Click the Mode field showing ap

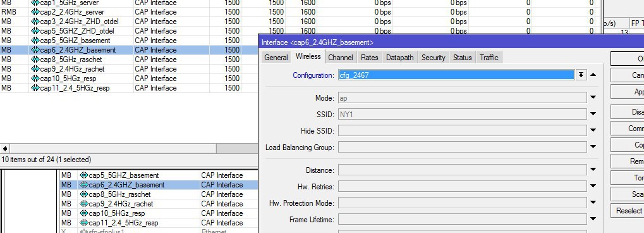[462, 98]
